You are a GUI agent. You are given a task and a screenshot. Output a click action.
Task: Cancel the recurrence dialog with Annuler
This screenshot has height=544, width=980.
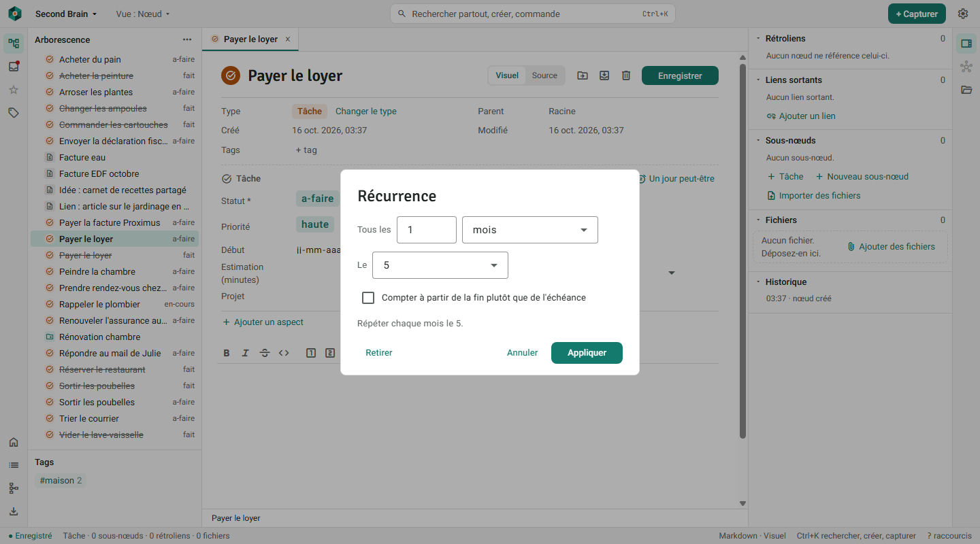[x=523, y=353]
